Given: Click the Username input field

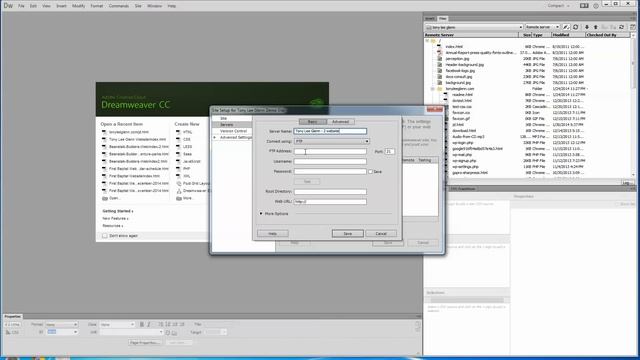Looking at the screenshot, I should pos(330,161).
